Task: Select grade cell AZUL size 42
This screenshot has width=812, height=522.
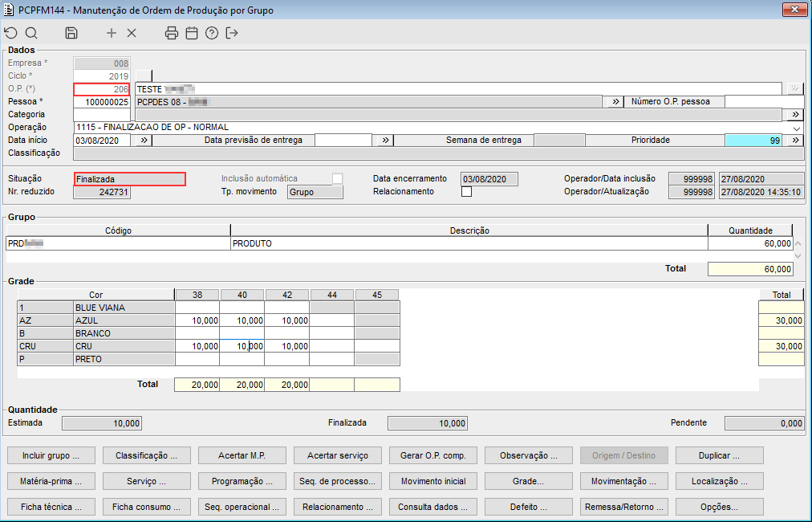Action: (287, 321)
